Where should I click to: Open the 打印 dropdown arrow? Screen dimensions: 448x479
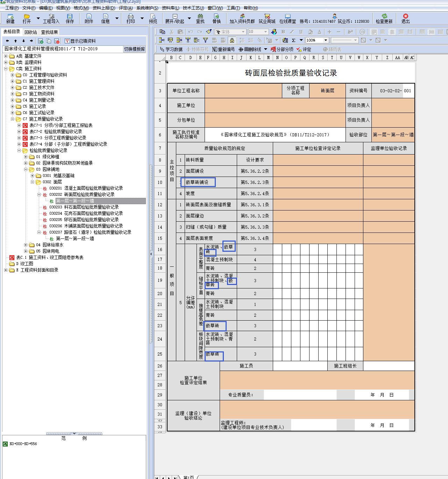click(x=142, y=18)
